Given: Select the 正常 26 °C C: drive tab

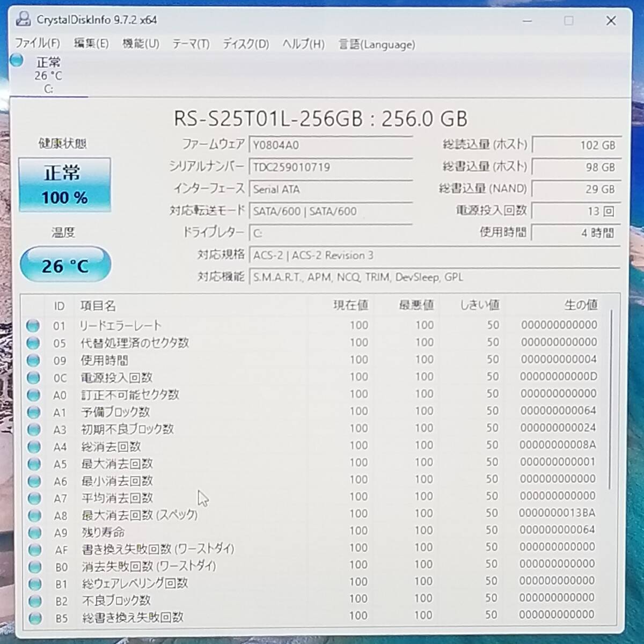Looking at the screenshot, I should pyautogui.click(x=48, y=74).
